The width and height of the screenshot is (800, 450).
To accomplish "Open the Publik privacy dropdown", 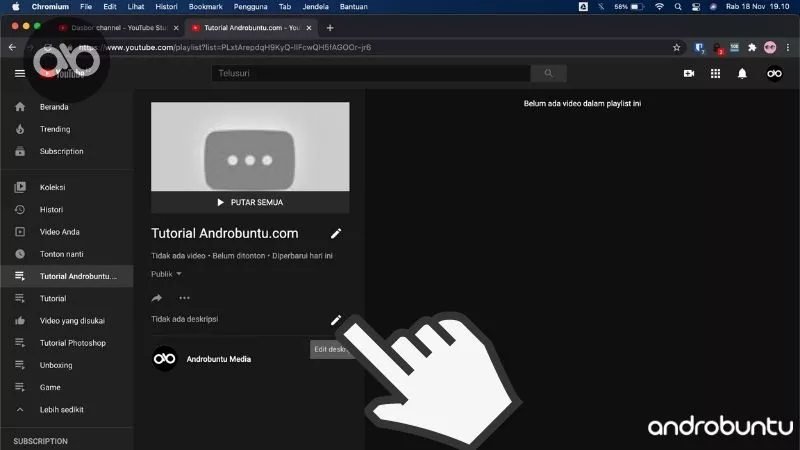I will pos(166,274).
